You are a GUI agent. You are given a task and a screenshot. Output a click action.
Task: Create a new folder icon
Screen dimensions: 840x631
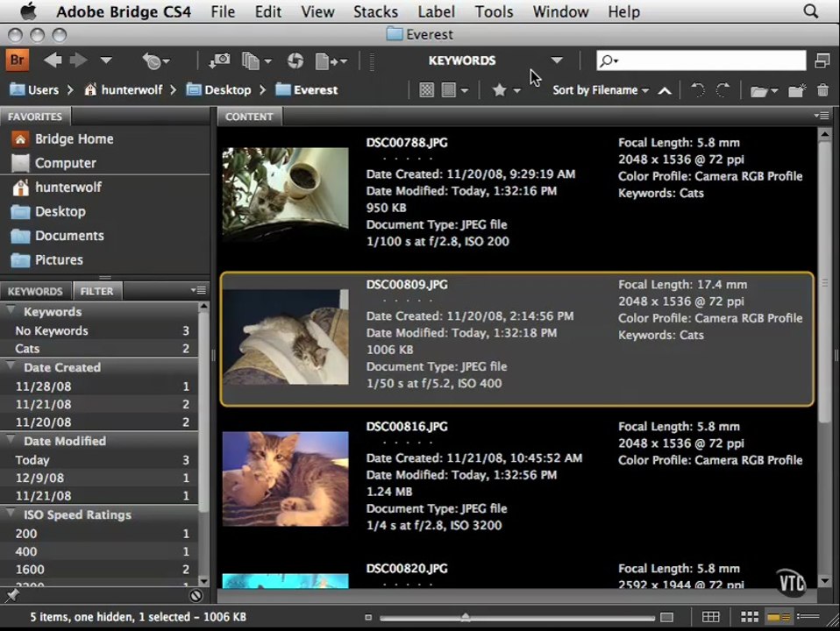[797, 90]
